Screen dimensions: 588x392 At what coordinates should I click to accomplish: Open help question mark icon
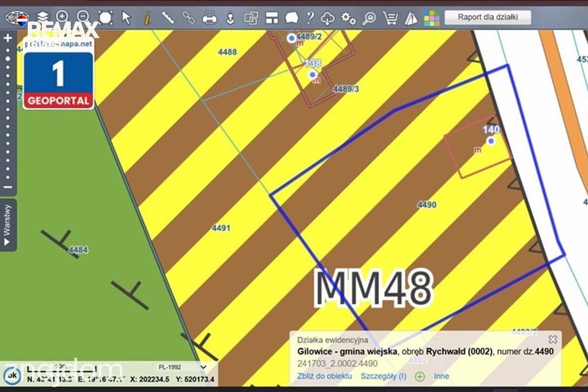[310, 18]
